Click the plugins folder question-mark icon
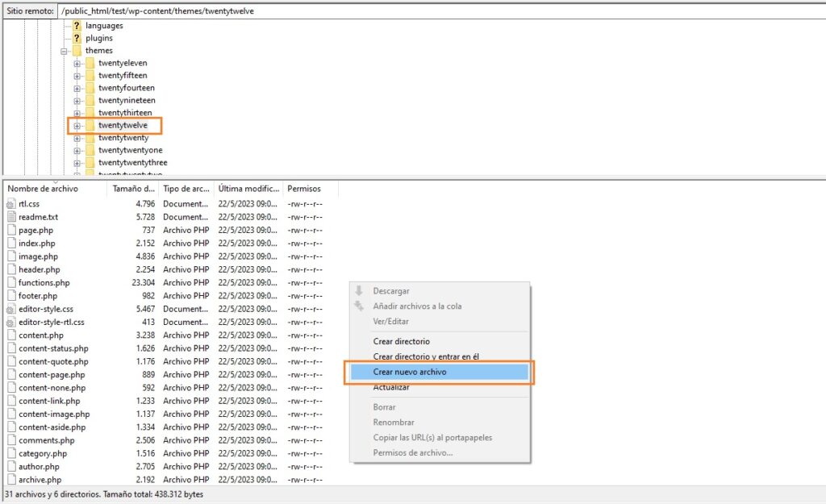 pos(77,37)
